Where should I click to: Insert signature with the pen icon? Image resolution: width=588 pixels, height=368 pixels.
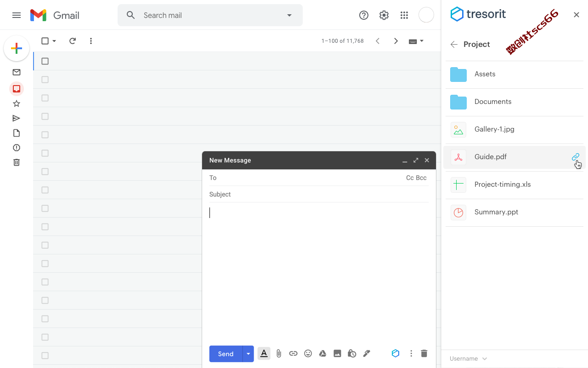pos(367,353)
